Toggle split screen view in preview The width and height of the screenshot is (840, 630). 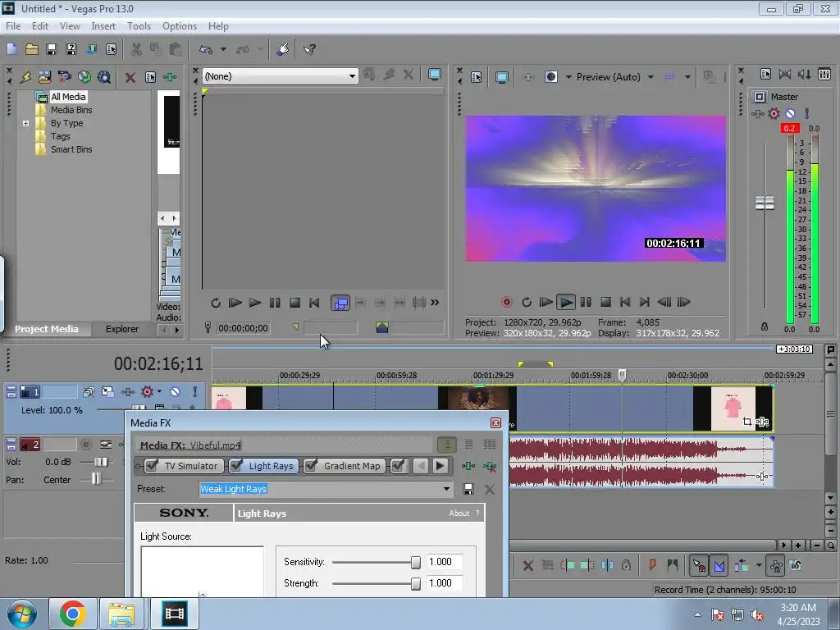[550, 77]
